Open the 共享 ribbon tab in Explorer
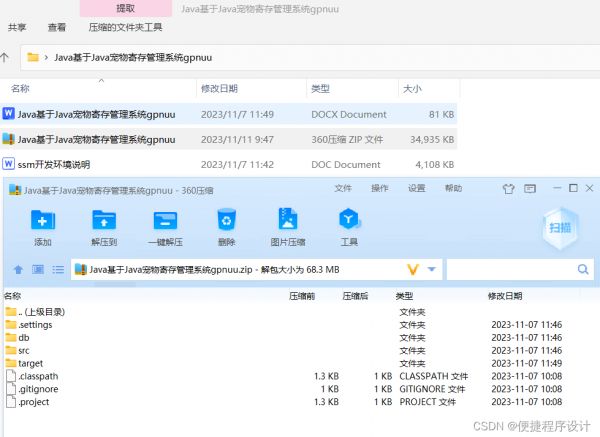 coord(17,27)
